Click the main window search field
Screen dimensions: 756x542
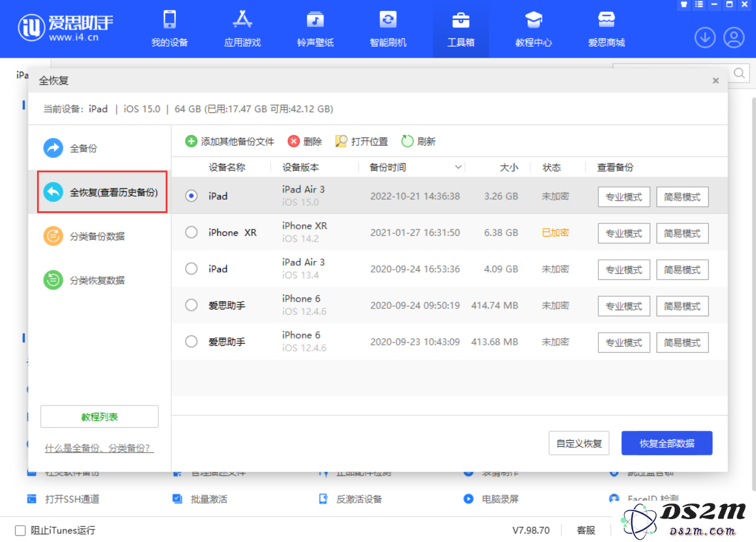[x=681, y=73]
